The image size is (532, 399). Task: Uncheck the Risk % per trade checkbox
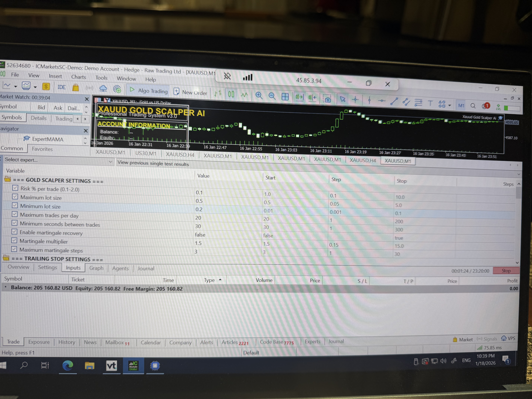coord(15,188)
